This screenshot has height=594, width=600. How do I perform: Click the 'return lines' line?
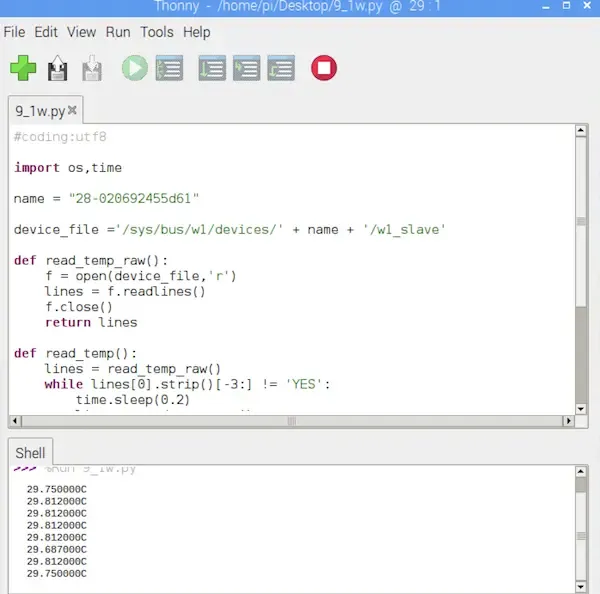point(91,323)
